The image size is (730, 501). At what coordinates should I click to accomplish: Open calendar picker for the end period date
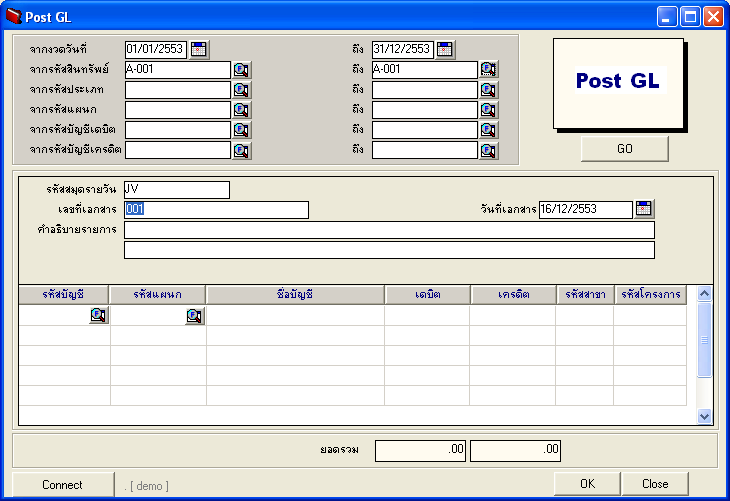click(445, 49)
